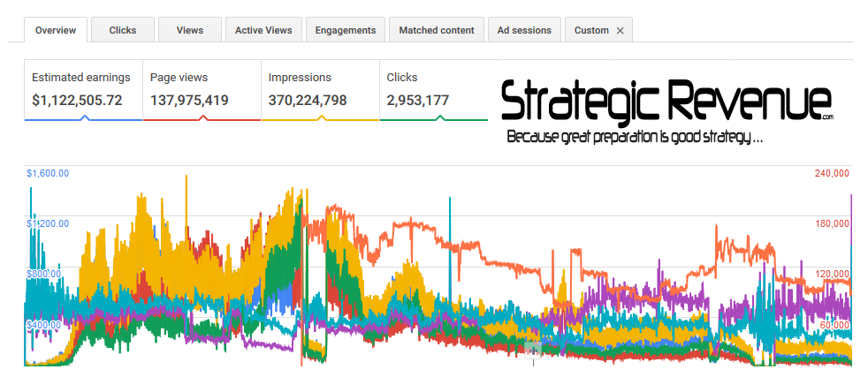The width and height of the screenshot is (868, 377).
Task: Click the green caret under Clicks metric
Action: [439, 117]
